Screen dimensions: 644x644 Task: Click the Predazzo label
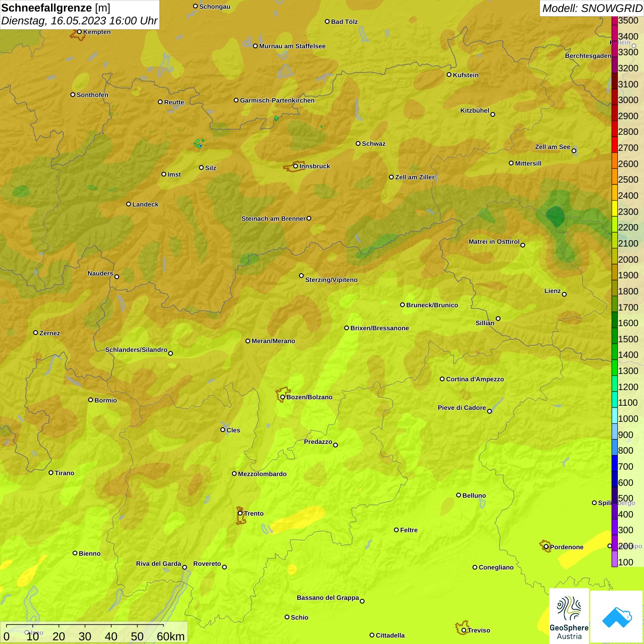pyautogui.click(x=318, y=442)
